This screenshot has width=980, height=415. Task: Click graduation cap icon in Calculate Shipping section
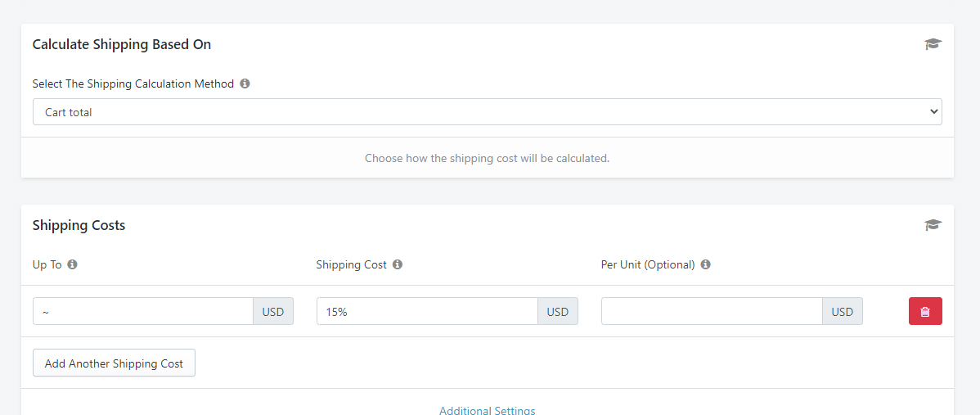[933, 44]
